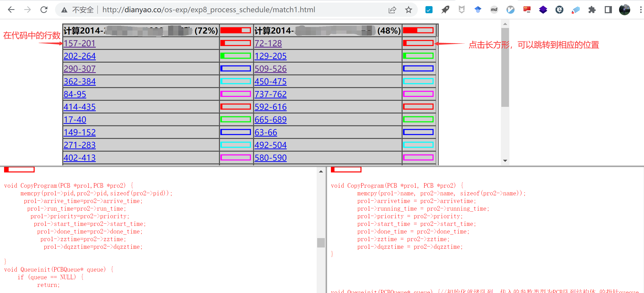The width and height of the screenshot is (644, 293).
Task: Open the 157-201 line range link
Action: click(79, 43)
